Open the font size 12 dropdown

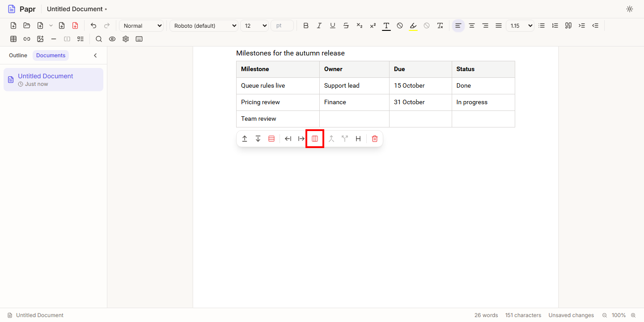254,25
